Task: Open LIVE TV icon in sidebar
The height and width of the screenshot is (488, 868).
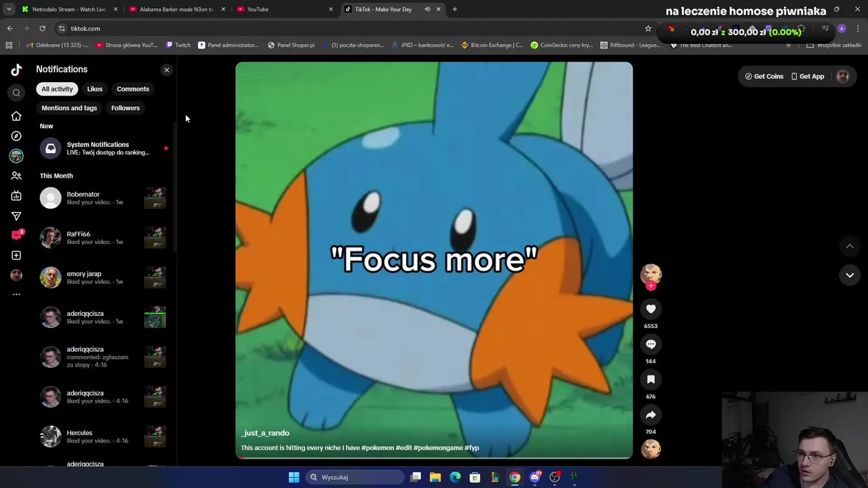Action: click(16, 196)
